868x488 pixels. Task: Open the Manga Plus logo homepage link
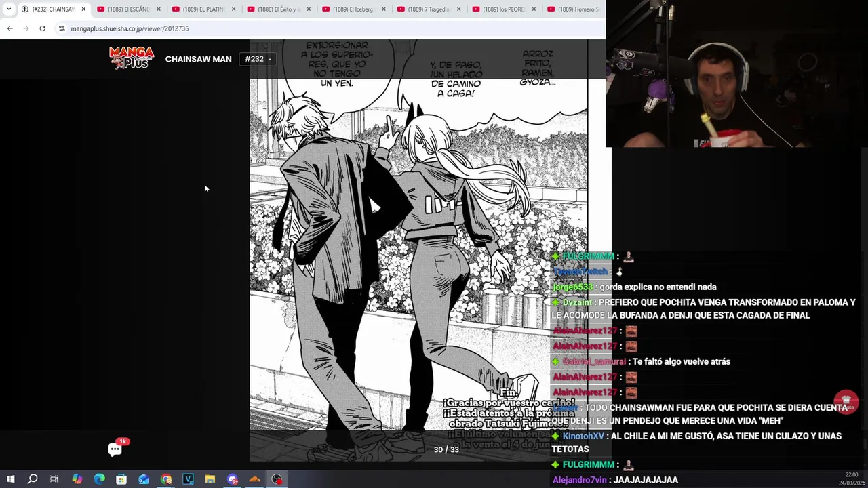132,58
